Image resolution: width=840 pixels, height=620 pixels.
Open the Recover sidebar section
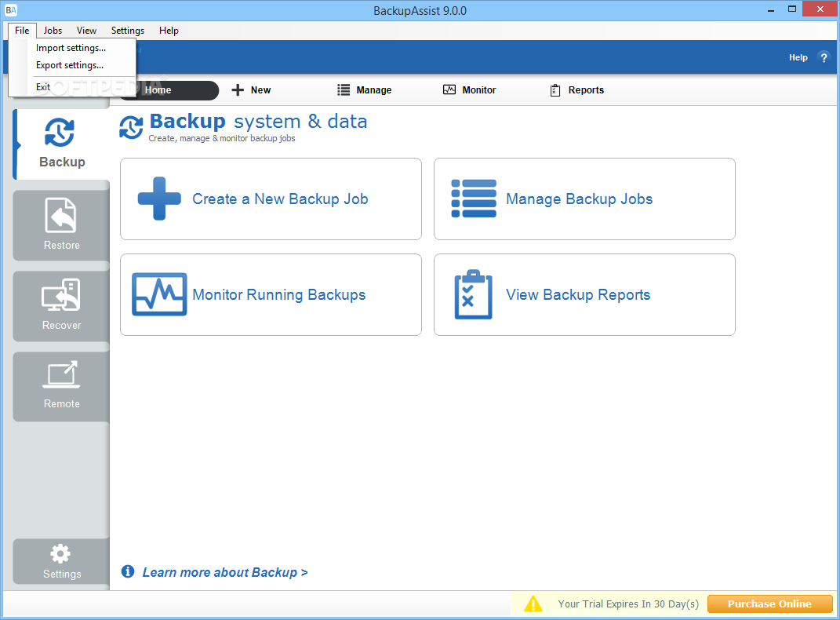coord(62,306)
